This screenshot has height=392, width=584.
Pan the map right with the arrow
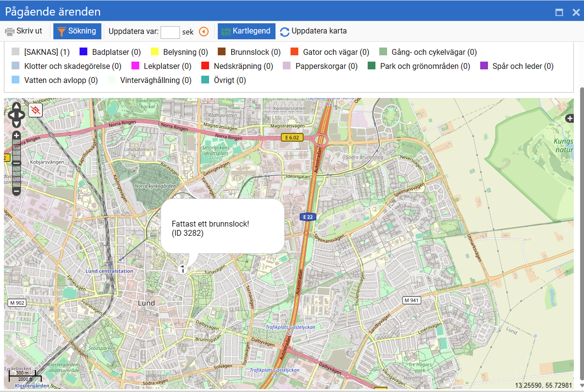pos(22,115)
